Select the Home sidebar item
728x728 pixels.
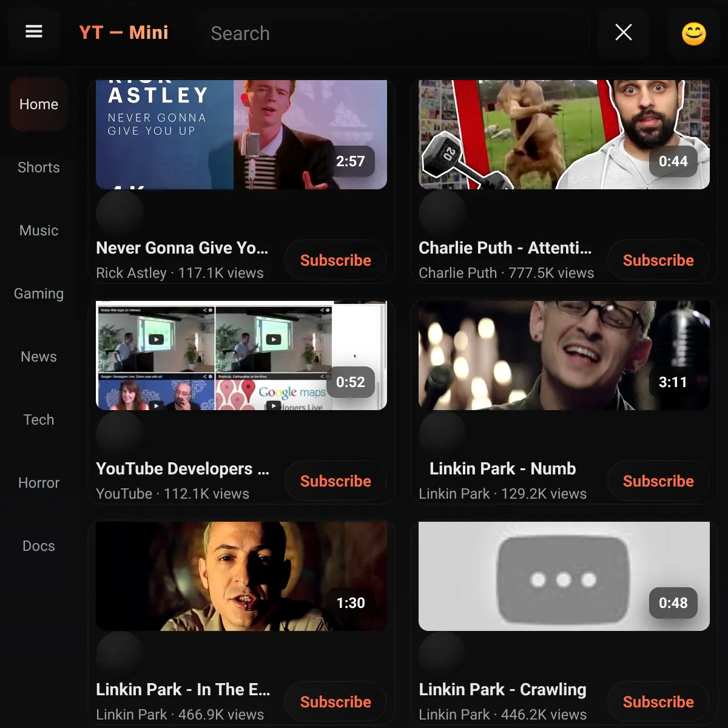[x=39, y=104]
